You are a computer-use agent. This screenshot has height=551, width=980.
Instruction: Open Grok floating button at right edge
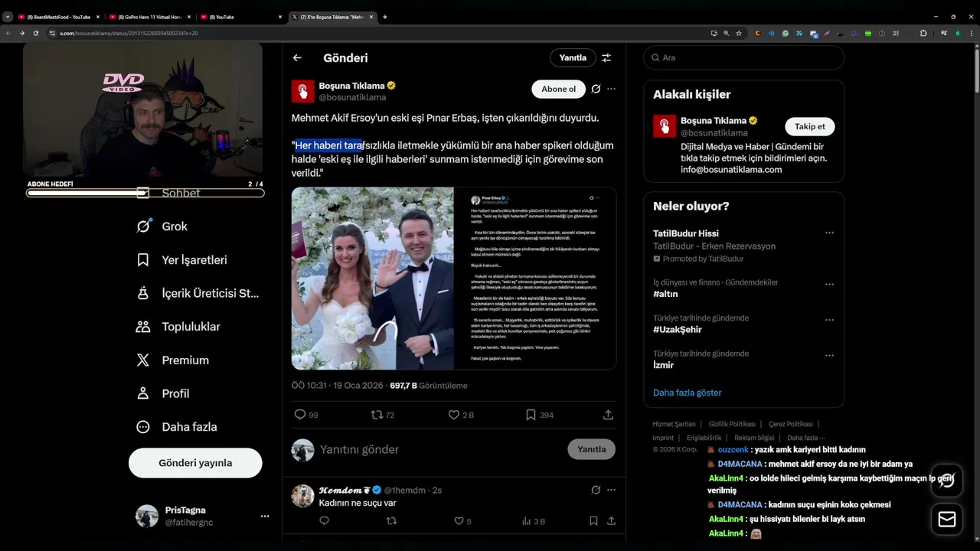947,481
